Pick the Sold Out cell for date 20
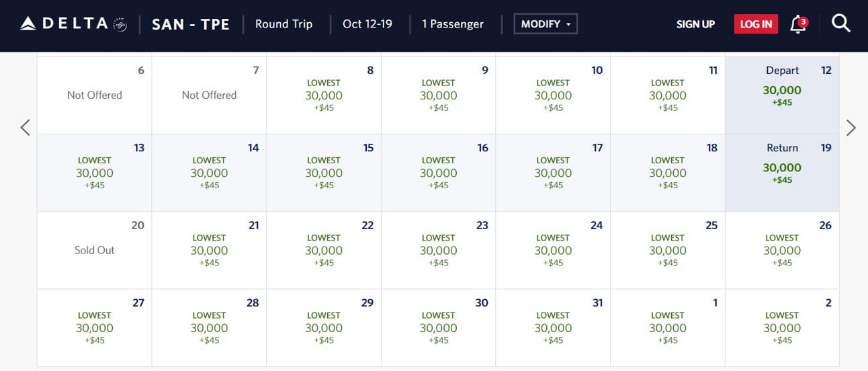Screen dimensions: 868x371 pyautogui.click(x=95, y=250)
